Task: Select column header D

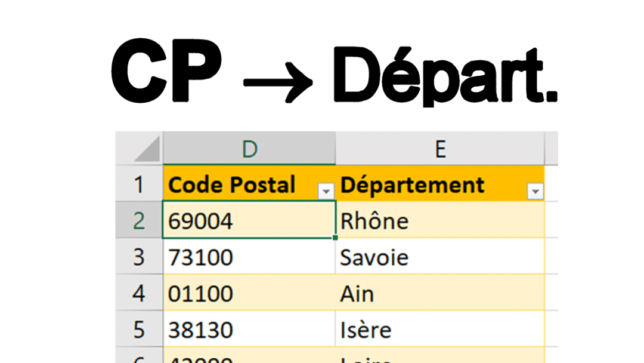Action: pos(249,147)
